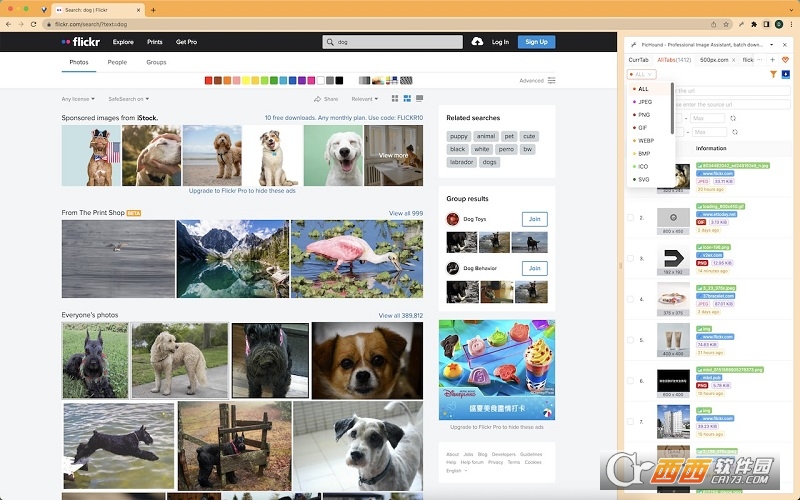Switch to CurrTab in PicHound
800x500 pixels.
click(638, 60)
